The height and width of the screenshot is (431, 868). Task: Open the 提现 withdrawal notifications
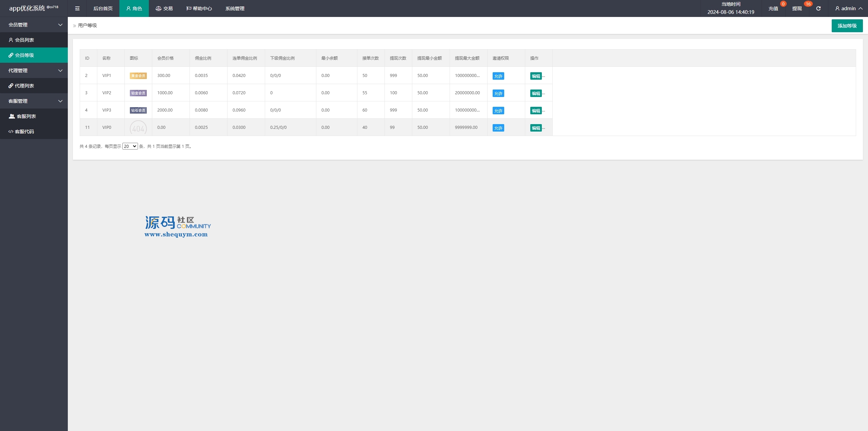797,8
